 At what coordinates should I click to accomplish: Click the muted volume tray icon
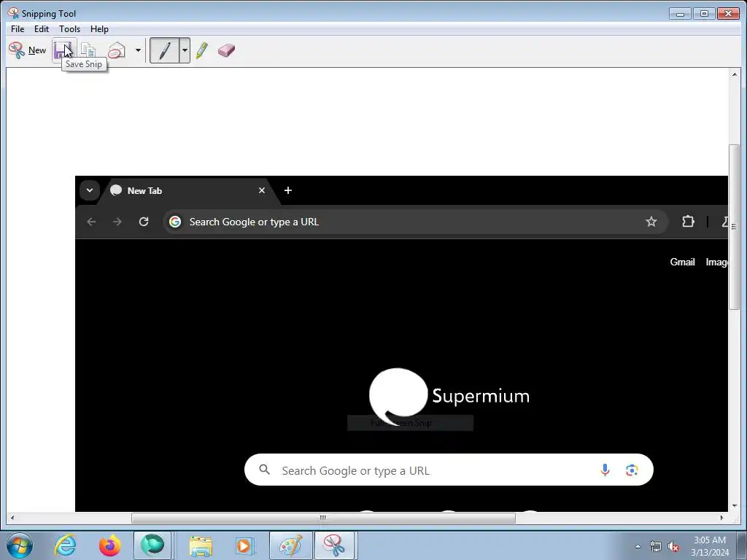pos(673,547)
